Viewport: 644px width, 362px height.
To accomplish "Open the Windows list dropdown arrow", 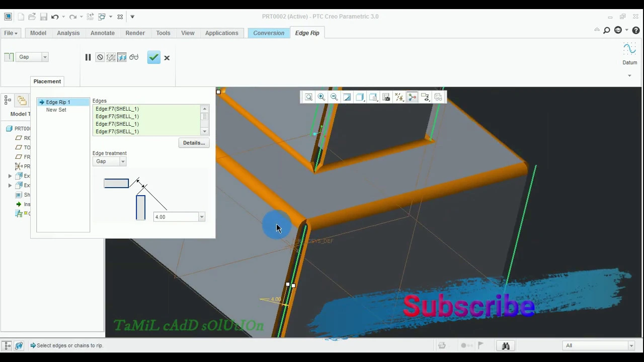I will click(x=111, y=17).
